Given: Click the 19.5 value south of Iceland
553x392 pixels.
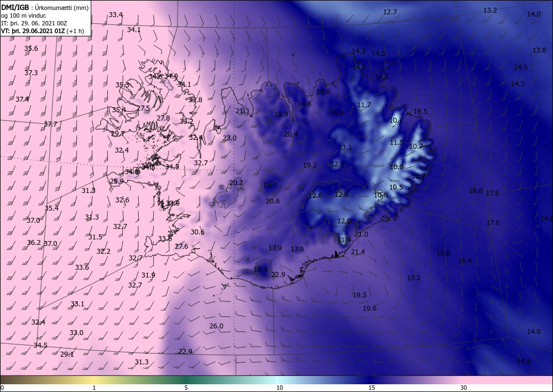Looking at the screenshot, I should tap(360, 295).
